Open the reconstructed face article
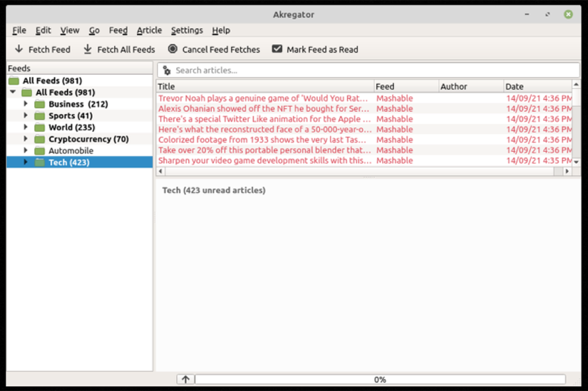The width and height of the screenshot is (588, 391). [x=364, y=130]
